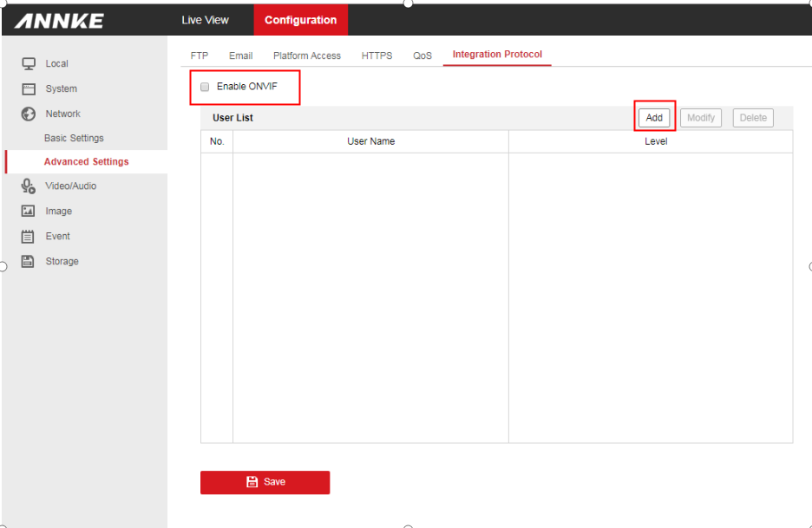Click the No. column header
The image size is (812, 528).
coord(217,141)
